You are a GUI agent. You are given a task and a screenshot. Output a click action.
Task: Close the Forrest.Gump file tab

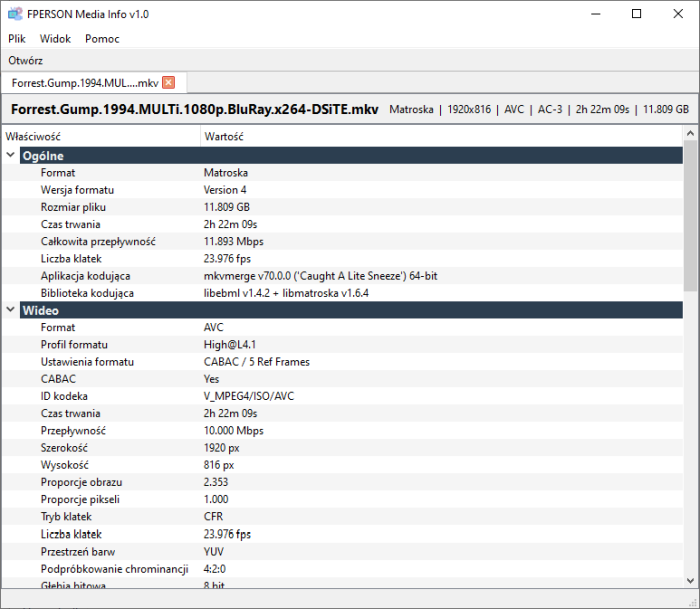click(168, 83)
